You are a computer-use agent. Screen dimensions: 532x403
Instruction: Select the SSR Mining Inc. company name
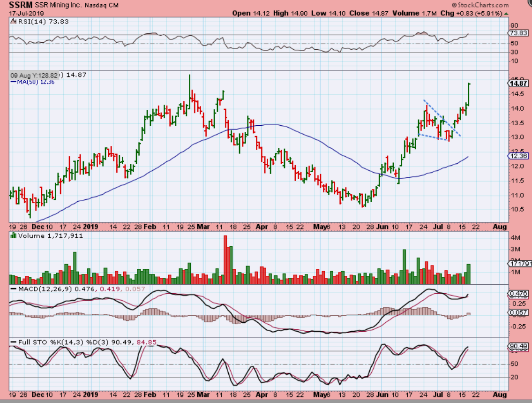click(x=59, y=6)
